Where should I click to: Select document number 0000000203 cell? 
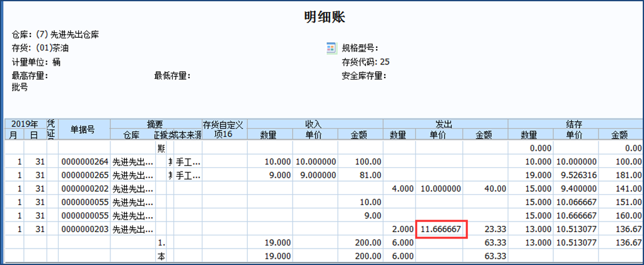(85, 228)
